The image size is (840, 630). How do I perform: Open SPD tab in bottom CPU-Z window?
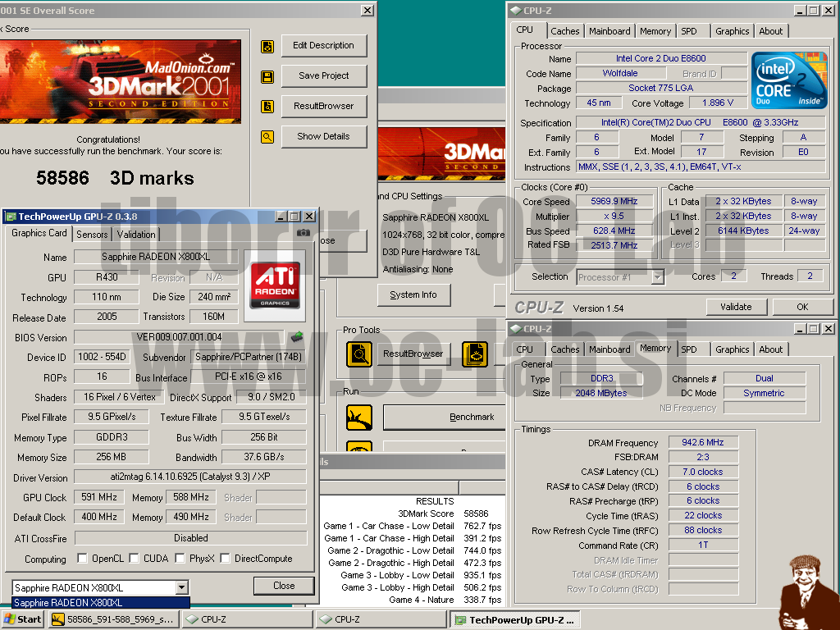[689, 349]
